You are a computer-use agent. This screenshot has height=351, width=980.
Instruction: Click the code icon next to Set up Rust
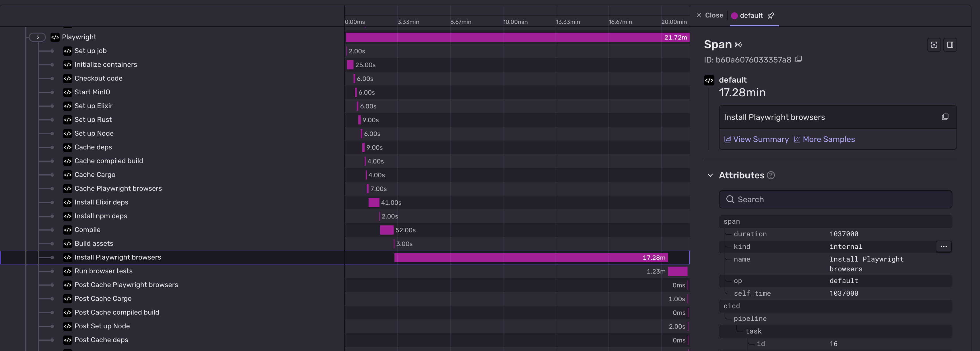[x=67, y=120]
